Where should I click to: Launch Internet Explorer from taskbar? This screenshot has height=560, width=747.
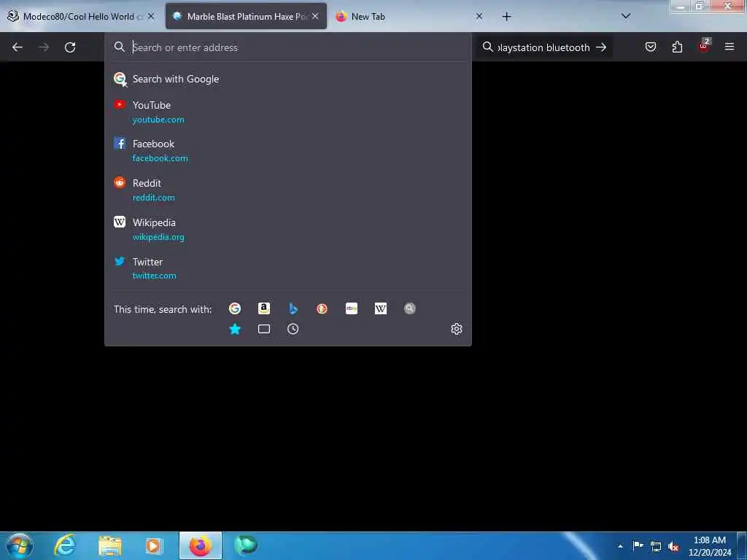(x=66, y=545)
